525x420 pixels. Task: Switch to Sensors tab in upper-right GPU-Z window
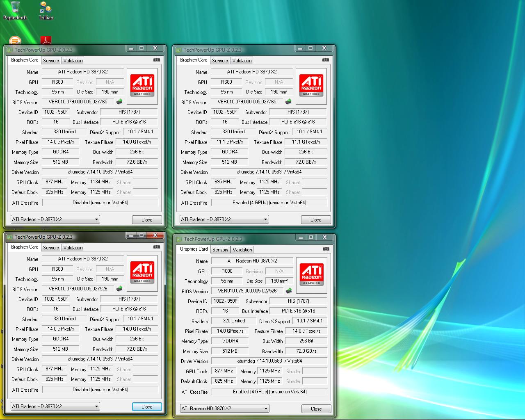click(220, 61)
